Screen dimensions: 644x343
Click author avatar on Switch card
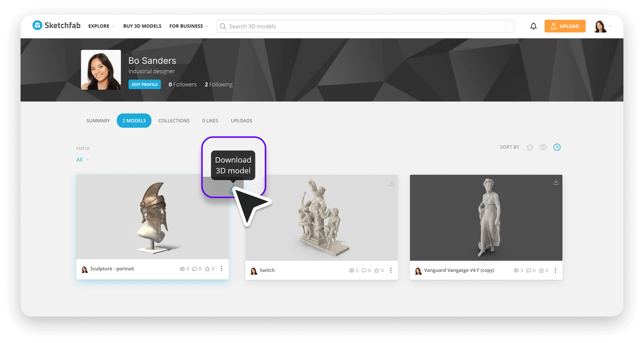pyautogui.click(x=254, y=271)
